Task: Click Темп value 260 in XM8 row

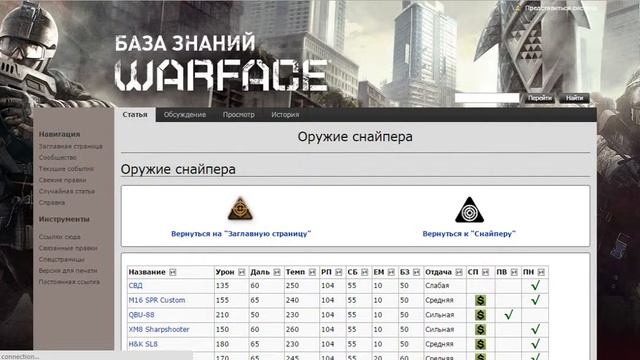Action: pos(292,330)
